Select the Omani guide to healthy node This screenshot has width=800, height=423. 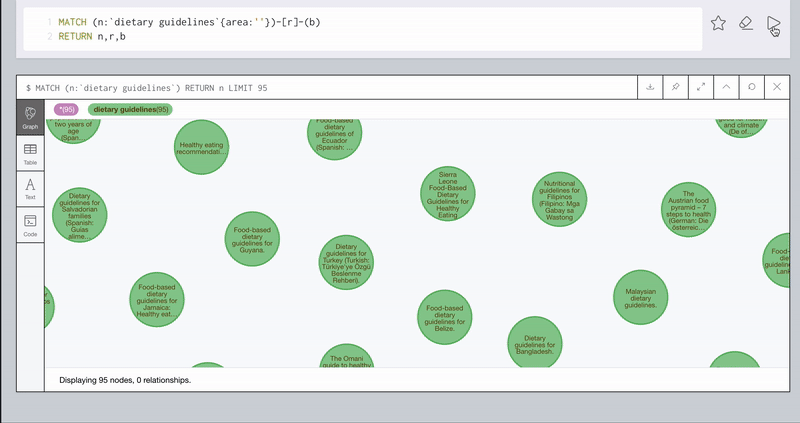coord(346,356)
